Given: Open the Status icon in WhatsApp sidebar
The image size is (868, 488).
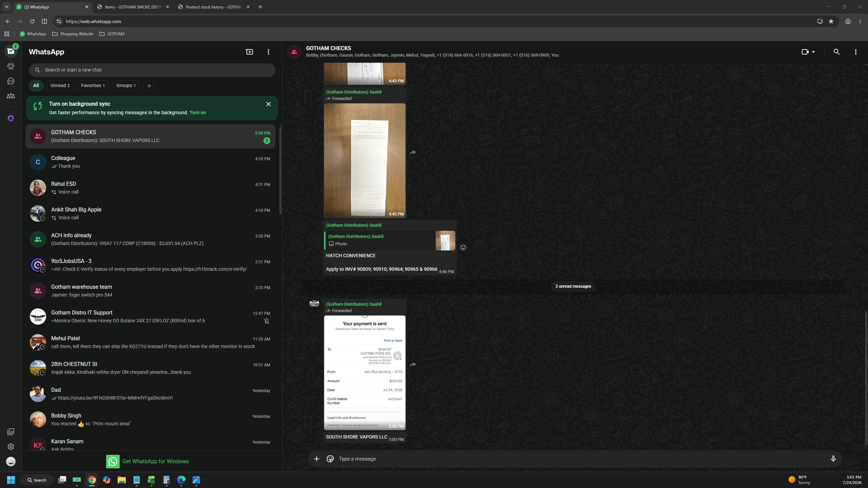Looking at the screenshot, I should (x=11, y=66).
